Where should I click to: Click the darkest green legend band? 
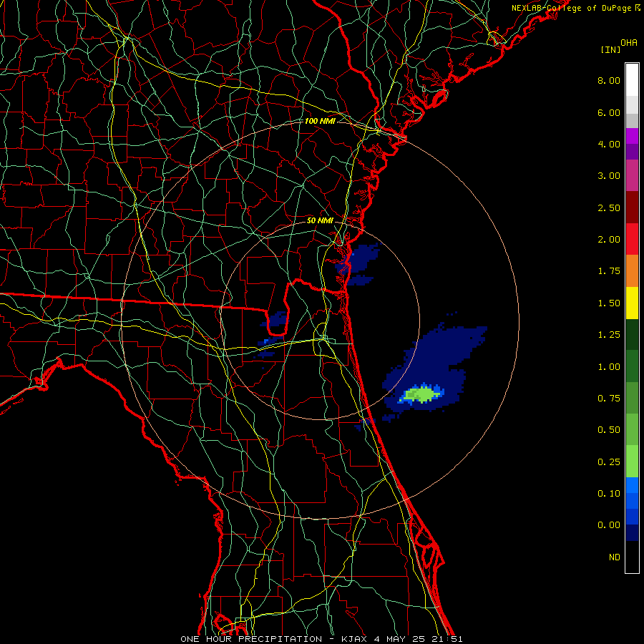pyautogui.click(x=632, y=334)
